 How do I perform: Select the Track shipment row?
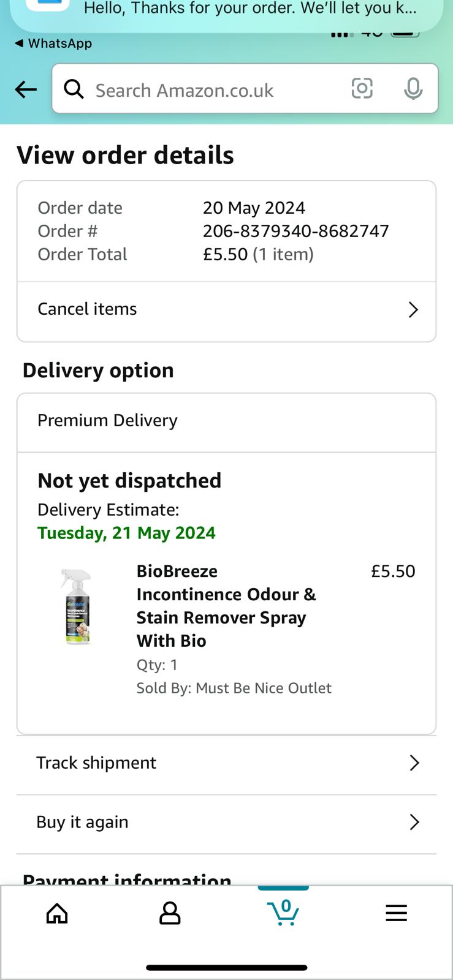point(226,764)
